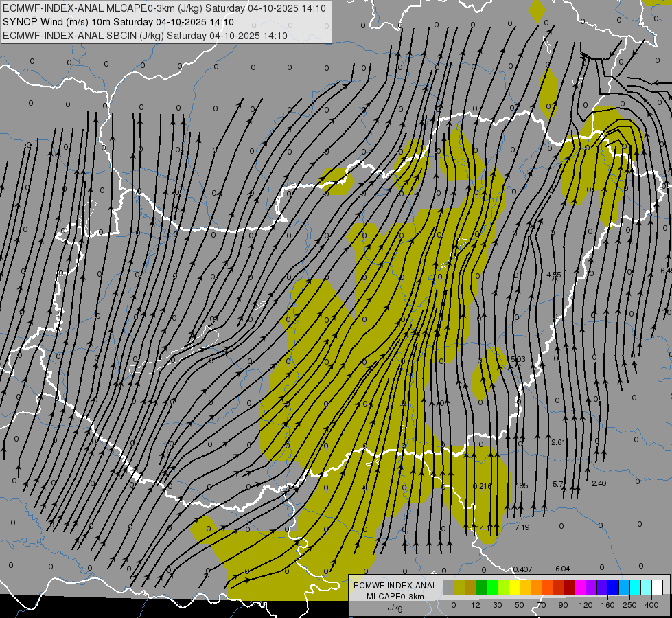
Task: Select the MLCAPE0-3km title line at top
Action: pos(164,8)
